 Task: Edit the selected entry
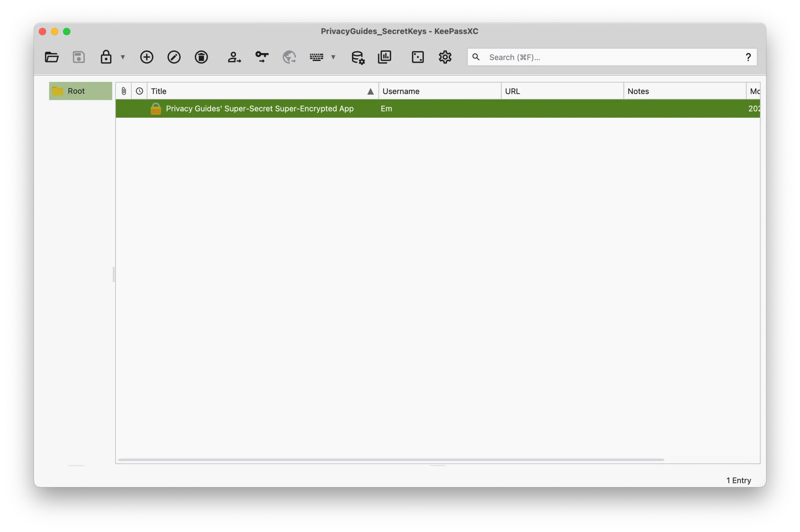[174, 57]
